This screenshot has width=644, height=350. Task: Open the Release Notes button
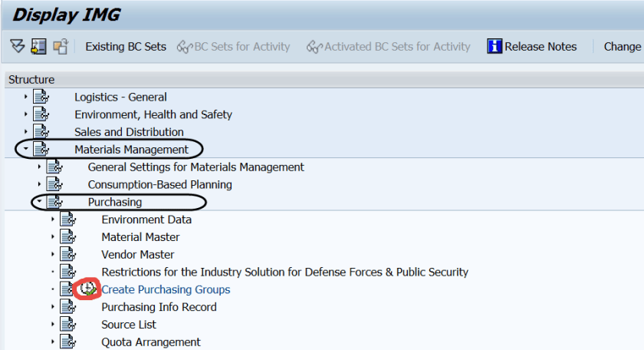click(x=540, y=47)
